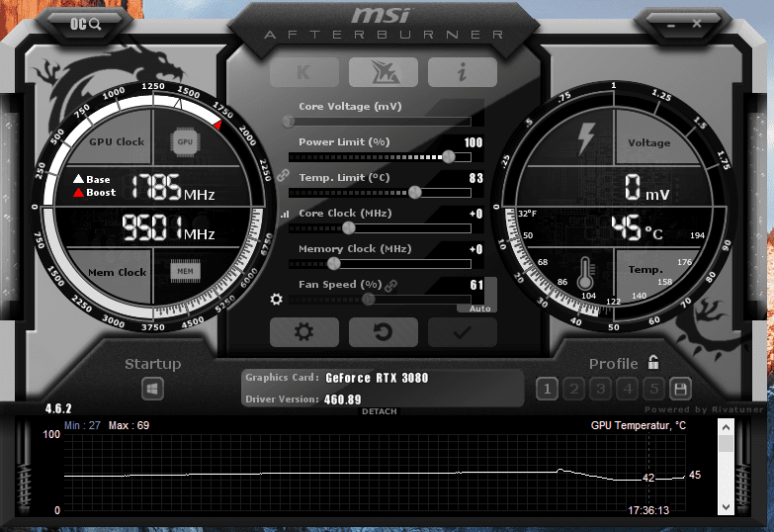Toggle the Windows Startup button
The height and width of the screenshot is (532, 774).
152,389
